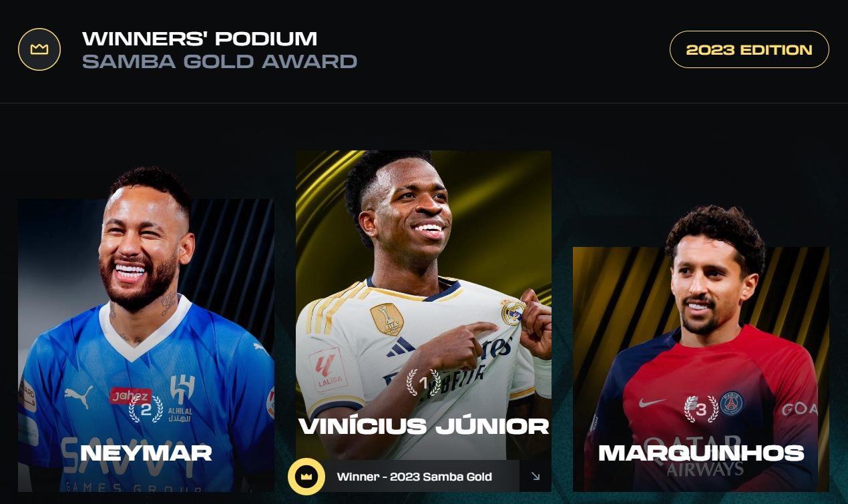Screen dimensions: 848x504
Task: Click the diagonal arrow icon in the winner bar
Action: click(x=536, y=476)
